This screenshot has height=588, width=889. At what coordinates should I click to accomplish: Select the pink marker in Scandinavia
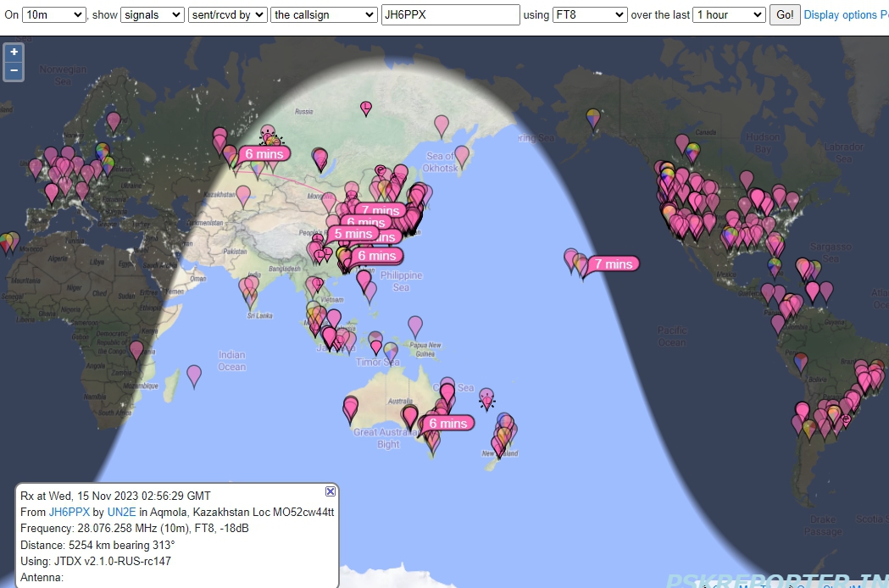pos(114,122)
